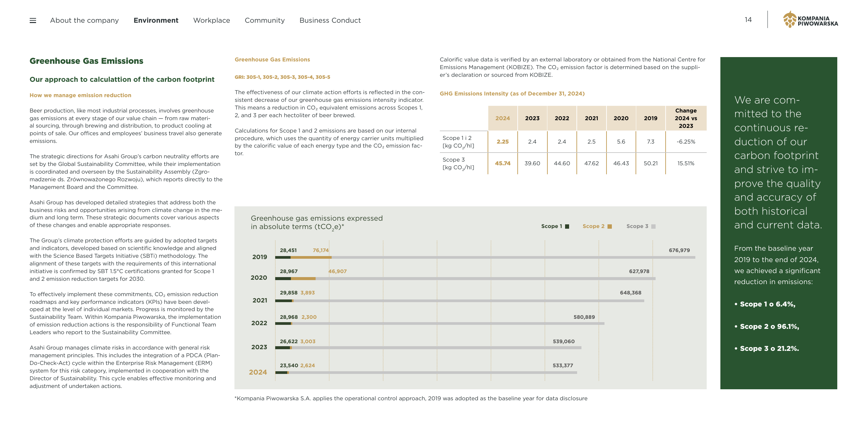The height and width of the screenshot is (434, 868).
Task: Click the 76,174 Scope 2 label
Action: (x=320, y=250)
